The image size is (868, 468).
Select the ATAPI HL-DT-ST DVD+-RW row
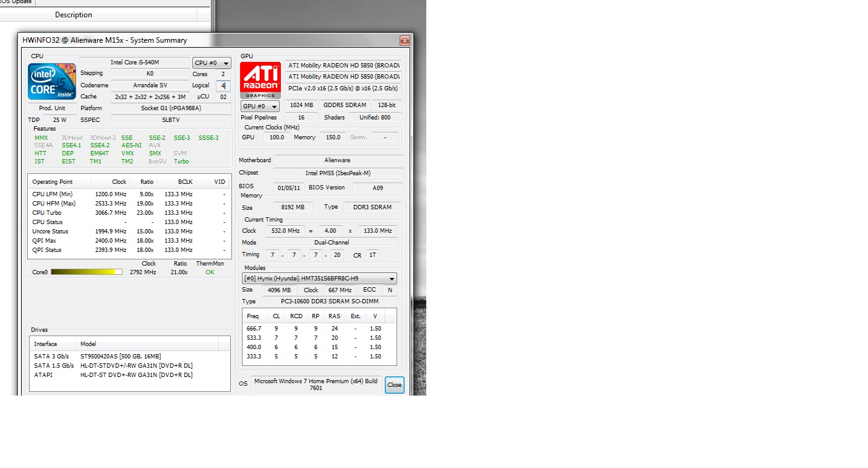point(130,375)
